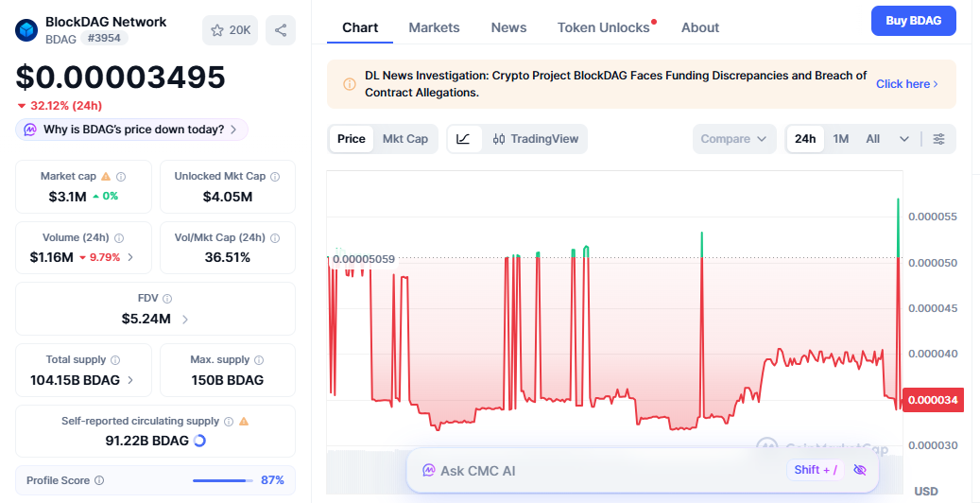Image resolution: width=980 pixels, height=503 pixels.
Task: Open Self-reported circulating supply info icon
Action: 229,422
